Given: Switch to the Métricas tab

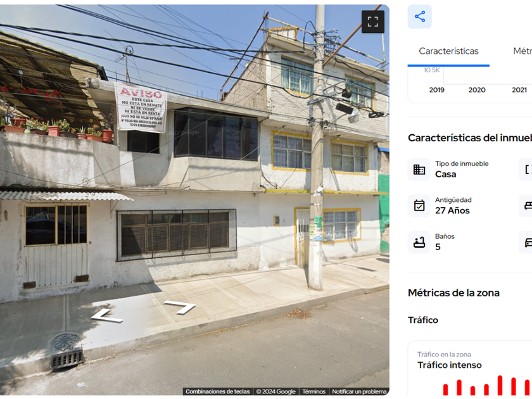Looking at the screenshot, I should pos(522,51).
